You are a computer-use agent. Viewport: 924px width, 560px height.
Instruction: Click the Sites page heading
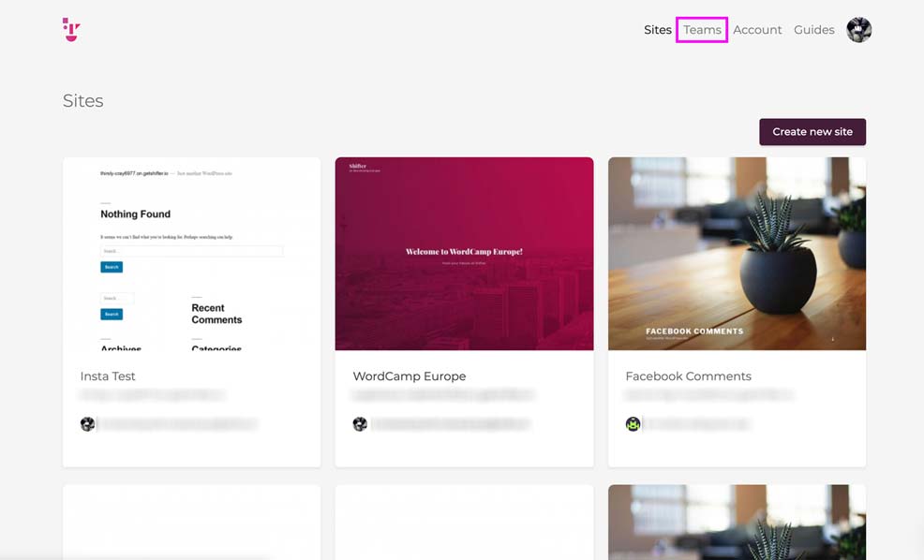(83, 101)
